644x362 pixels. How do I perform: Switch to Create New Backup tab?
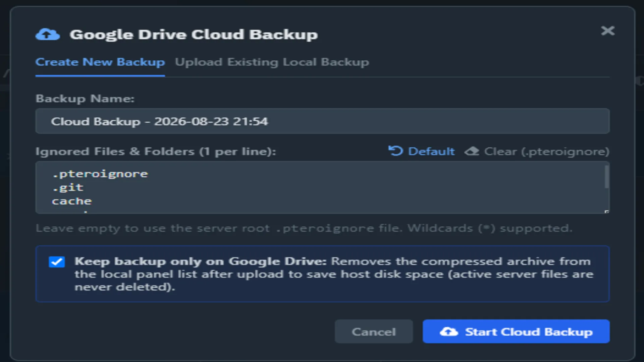coord(100,62)
